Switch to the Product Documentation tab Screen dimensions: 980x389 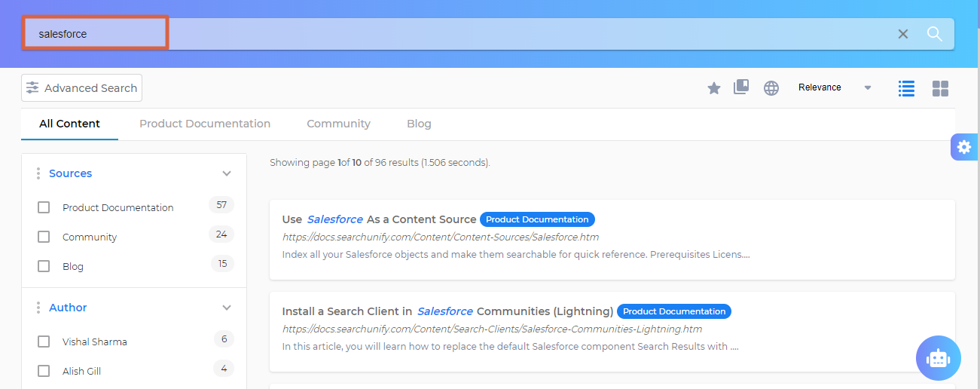204,124
